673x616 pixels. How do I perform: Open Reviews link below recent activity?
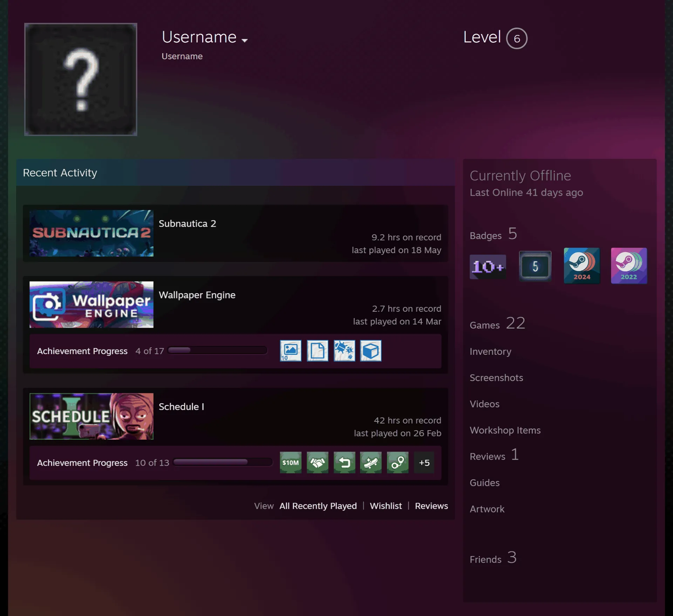[431, 506]
